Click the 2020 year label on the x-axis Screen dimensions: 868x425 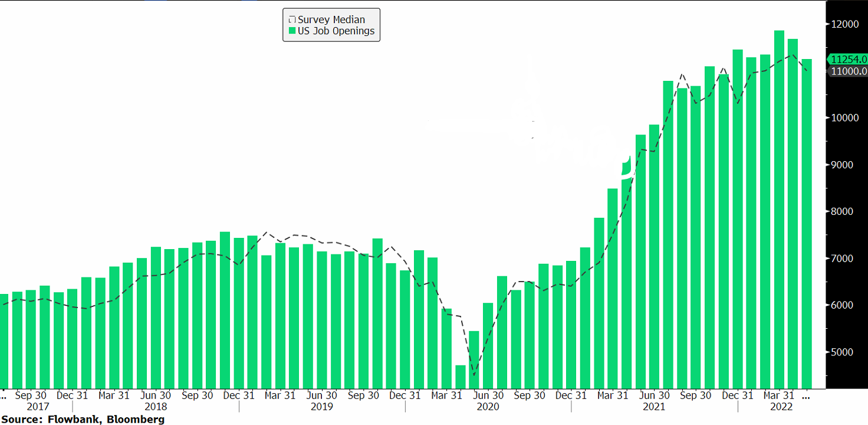tap(488, 407)
